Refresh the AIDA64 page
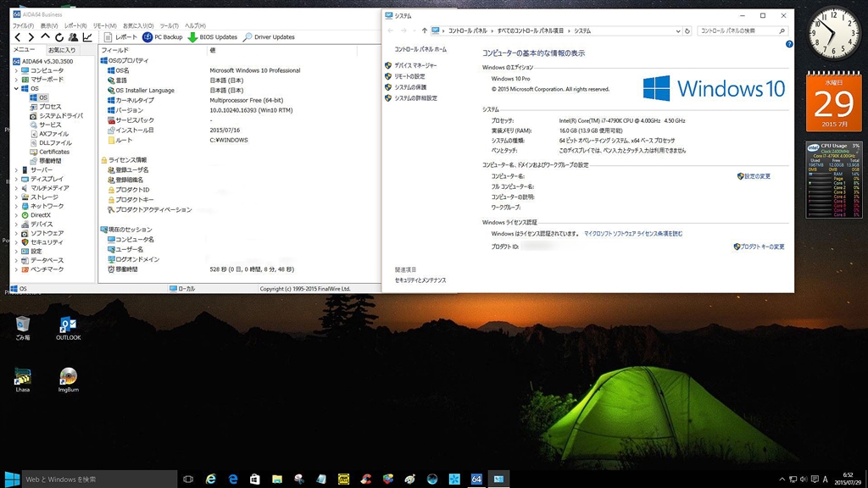 (59, 37)
